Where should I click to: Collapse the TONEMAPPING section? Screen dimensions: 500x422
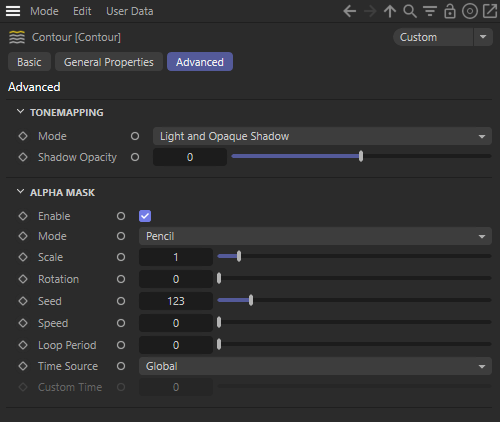(20, 112)
